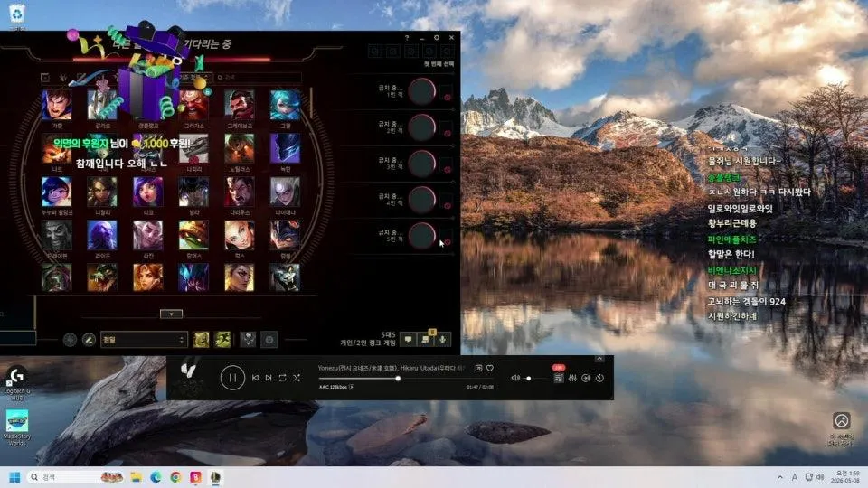Open League client settings gear
The image size is (868, 488).
tap(436, 38)
